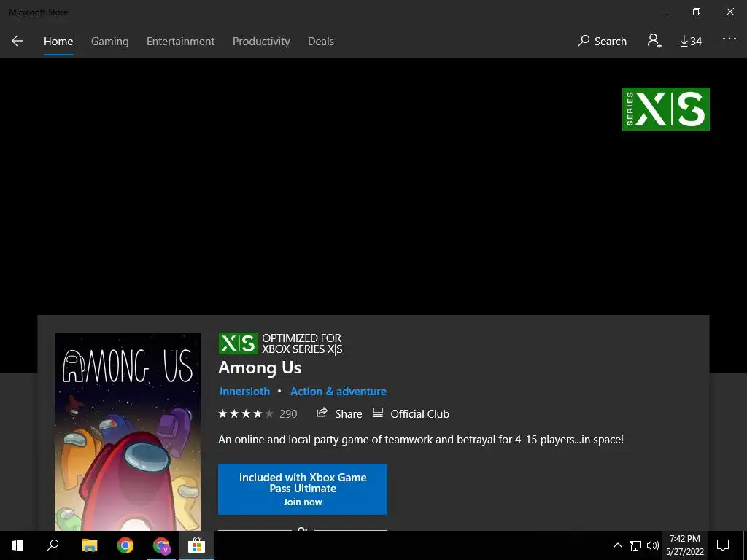The height and width of the screenshot is (560, 747).
Task: Open the Deals tab
Action: (321, 42)
